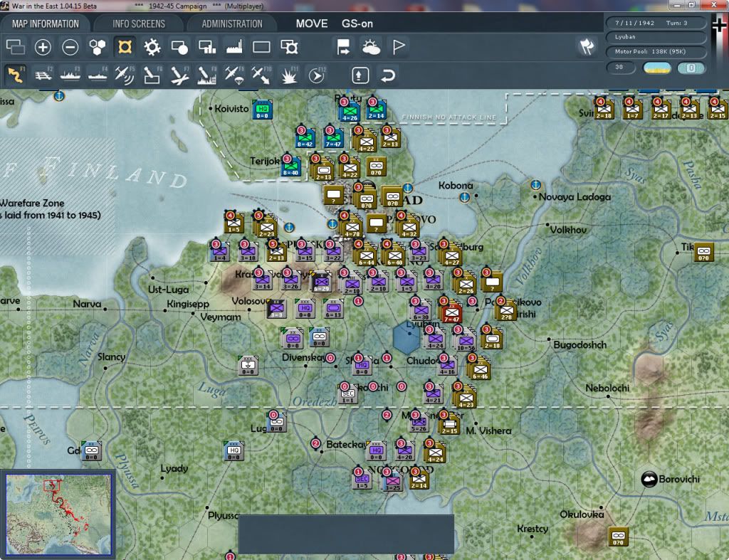Image resolution: width=729 pixels, height=560 pixels.
Task: Click the F11 explosion battle icon
Action: click(289, 75)
